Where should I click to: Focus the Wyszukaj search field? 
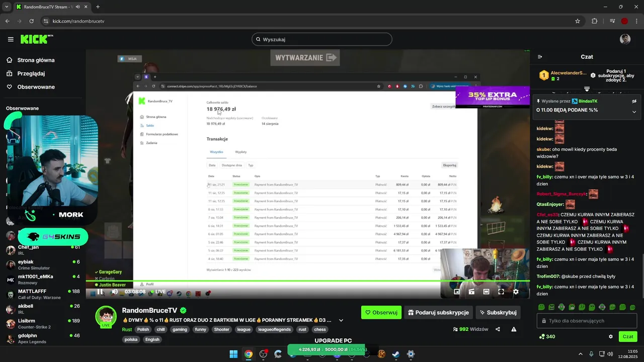click(x=322, y=39)
